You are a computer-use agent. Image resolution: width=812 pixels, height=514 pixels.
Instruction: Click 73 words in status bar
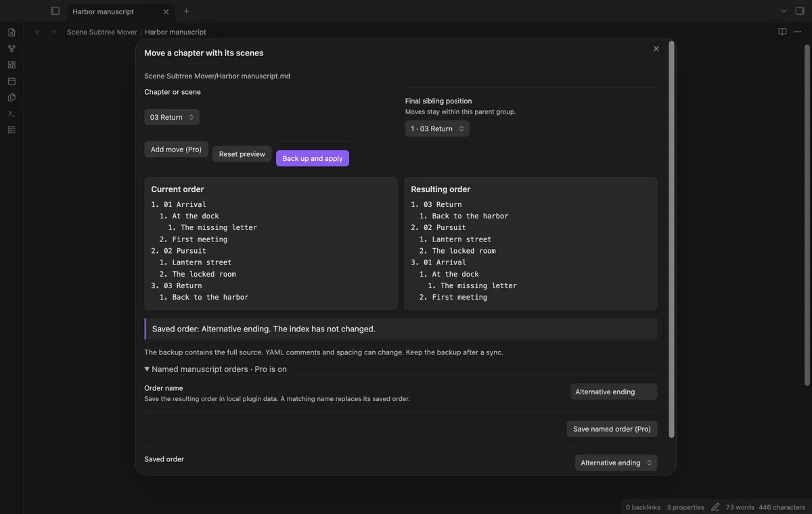[740, 507]
